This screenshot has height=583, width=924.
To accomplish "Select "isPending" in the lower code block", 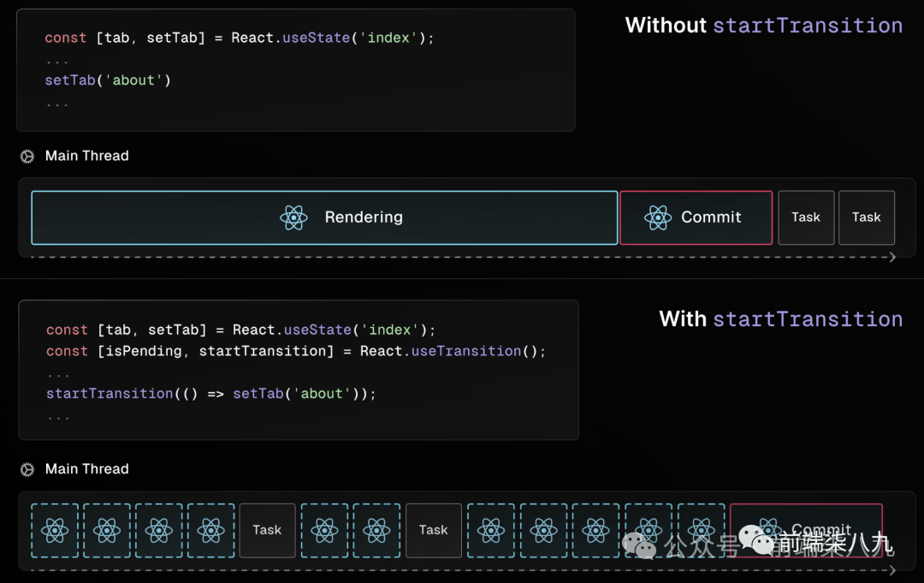I will (x=143, y=351).
